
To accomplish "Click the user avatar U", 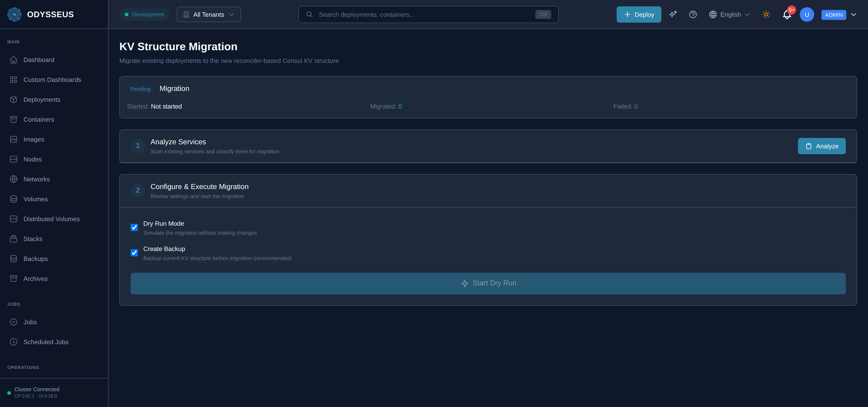I will click(807, 14).
